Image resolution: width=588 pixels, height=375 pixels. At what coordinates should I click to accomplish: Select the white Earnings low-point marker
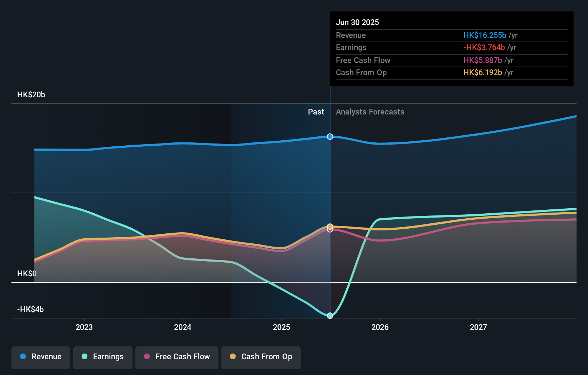pos(330,315)
